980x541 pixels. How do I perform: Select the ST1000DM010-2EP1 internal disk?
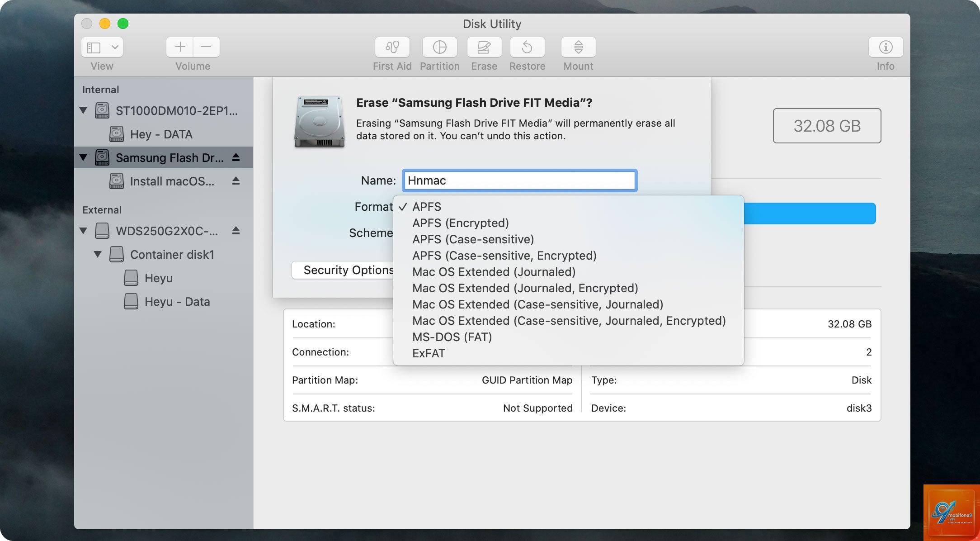pyautogui.click(x=163, y=110)
